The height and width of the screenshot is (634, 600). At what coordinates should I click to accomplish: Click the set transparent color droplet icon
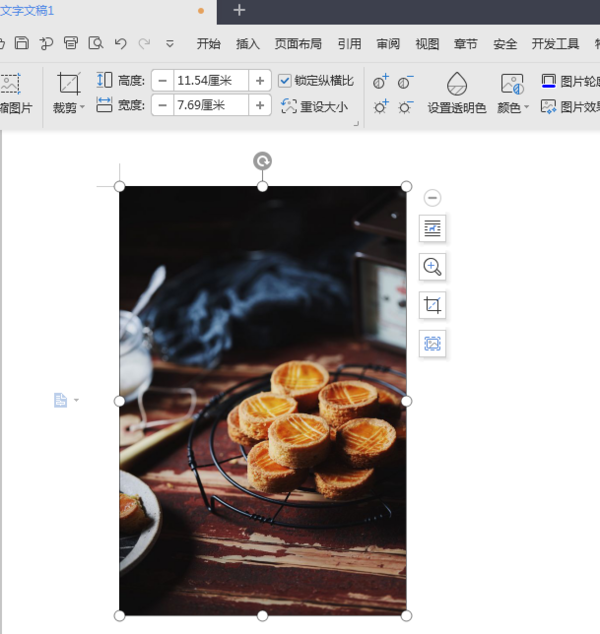tap(457, 84)
